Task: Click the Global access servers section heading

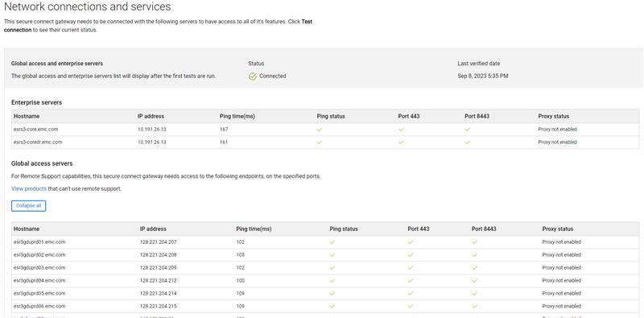Action: pyautogui.click(x=42, y=163)
